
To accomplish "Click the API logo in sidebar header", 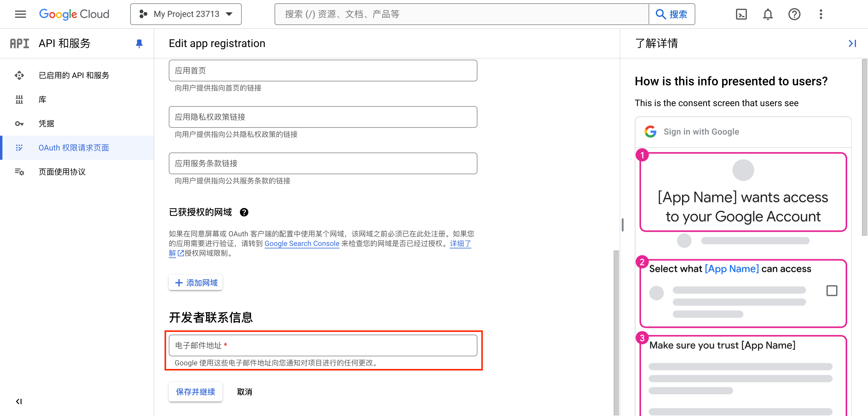I will [x=20, y=43].
